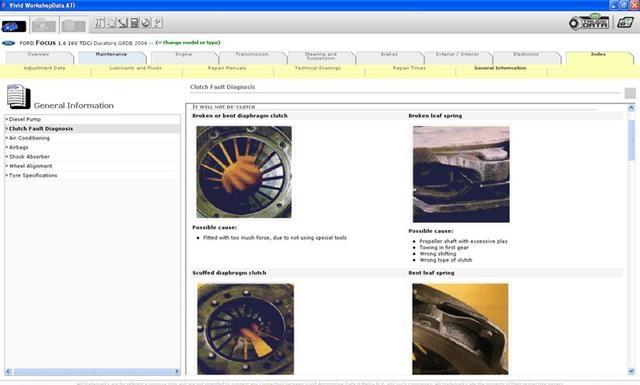640x385 pixels.
Task: Click vertical scrollbar thumb in content pane
Action: point(631,139)
